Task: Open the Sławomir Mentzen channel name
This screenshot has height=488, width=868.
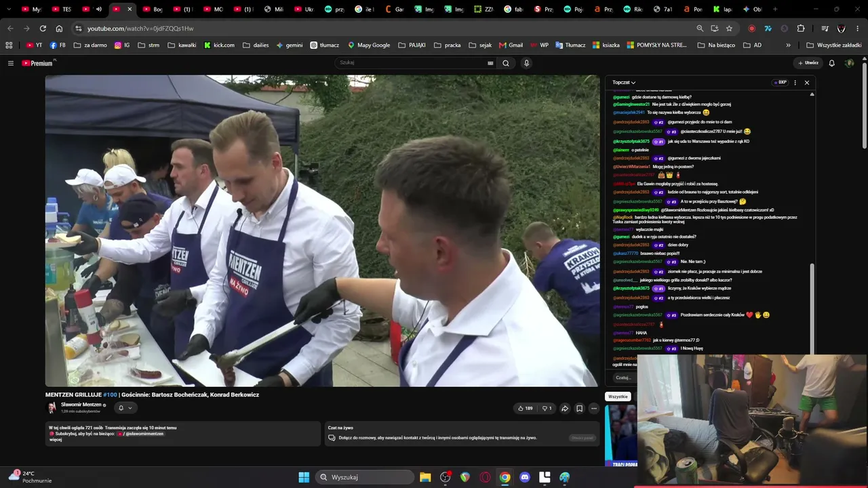Action: point(81,405)
